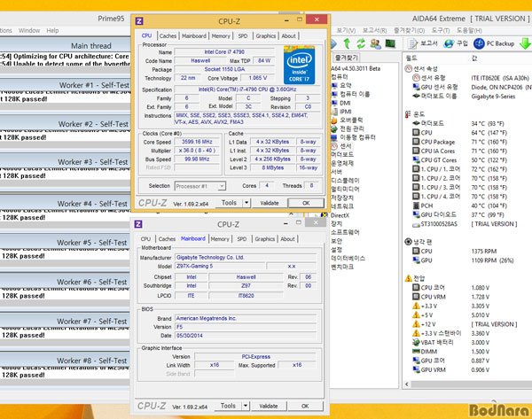Click the 온도 thermometer section icon
The height and width of the screenshot is (419, 532).
[408, 114]
